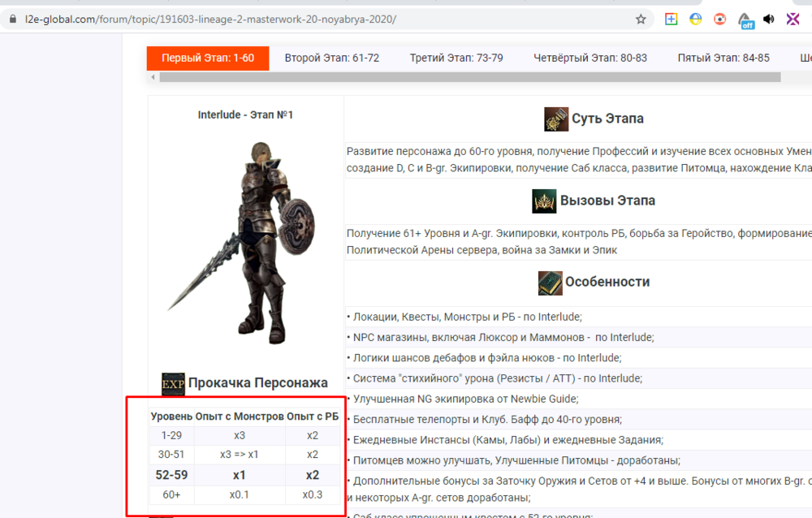Select the Пятый Этап: 84-85 tab
Screen dimensions: 812x518
pos(723,58)
